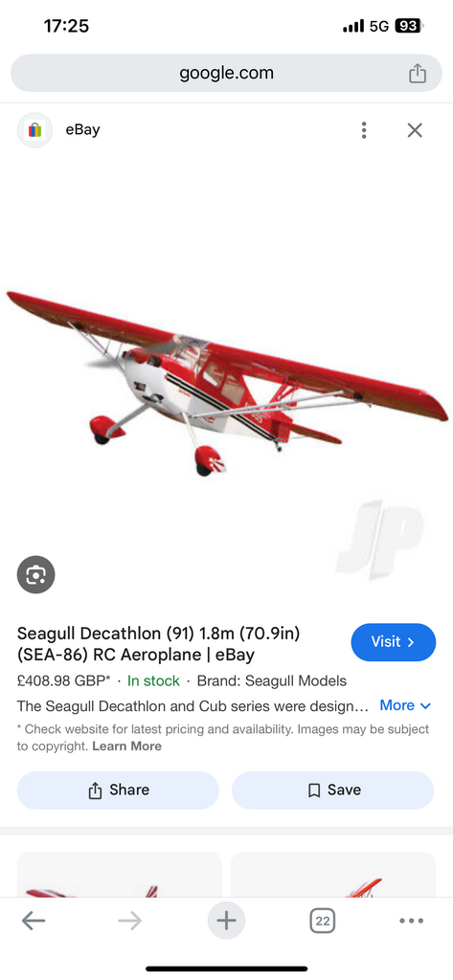Screen dimensions: 453x980
Task: Go back with the browser back arrow
Action: [34, 921]
